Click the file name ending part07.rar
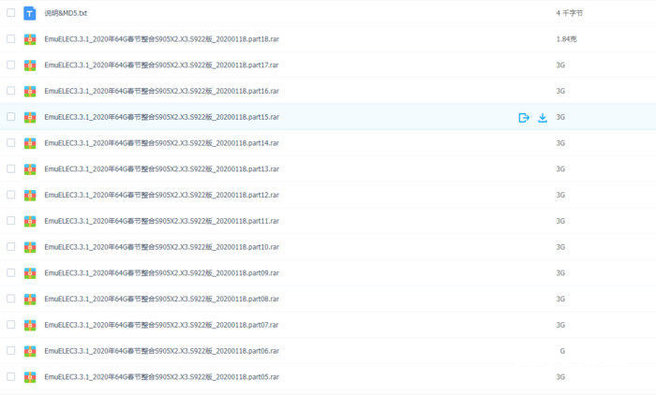Screen dimensions: 656x395 [x=161, y=325]
